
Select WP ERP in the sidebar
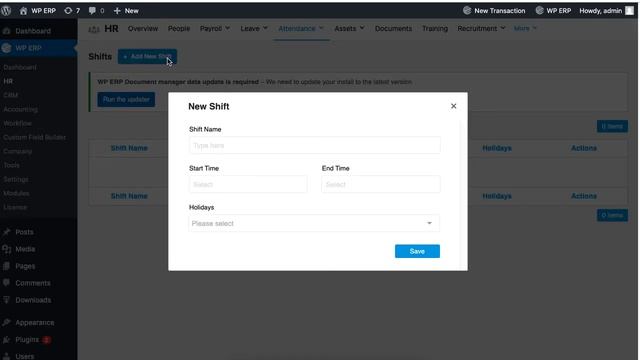pos(28,48)
